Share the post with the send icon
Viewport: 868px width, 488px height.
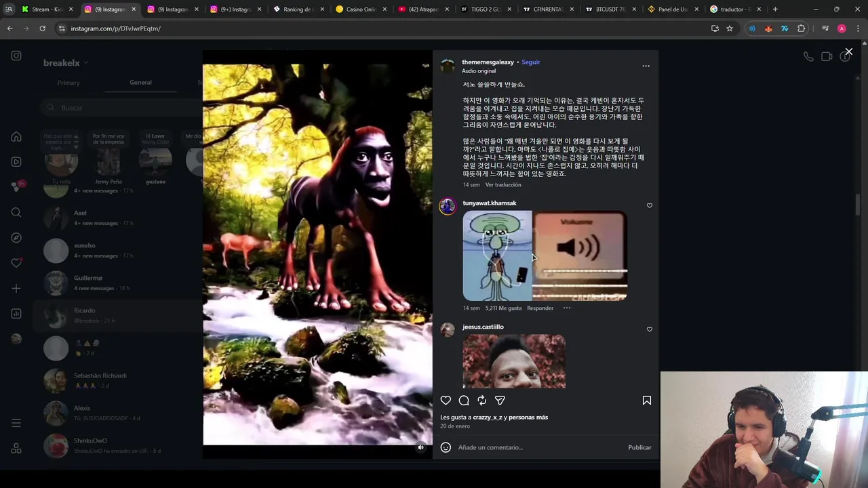[500, 401]
